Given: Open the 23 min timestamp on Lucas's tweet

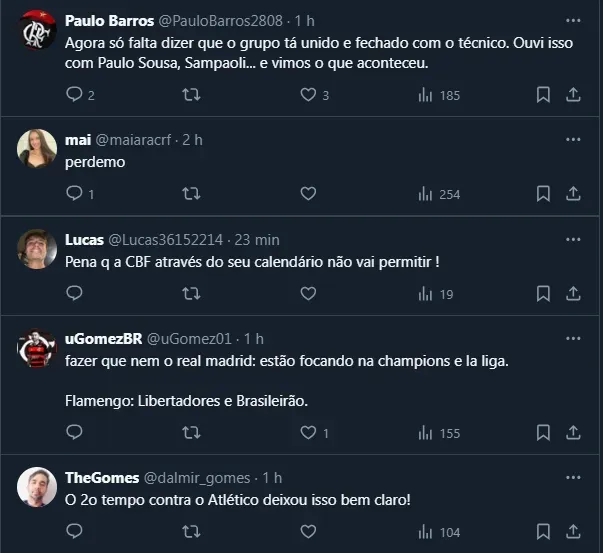Looking at the screenshot, I should pyautogui.click(x=255, y=240).
